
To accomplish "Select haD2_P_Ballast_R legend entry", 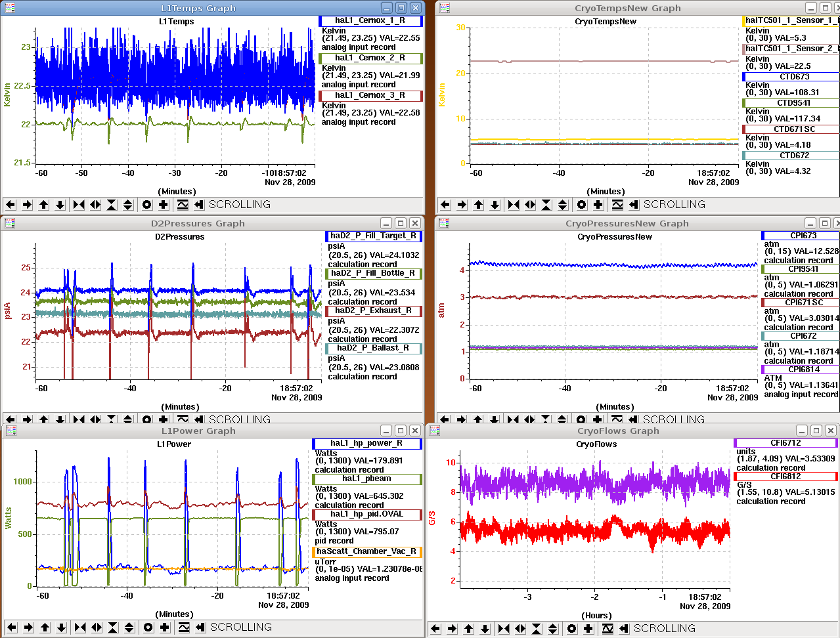I will point(374,349).
